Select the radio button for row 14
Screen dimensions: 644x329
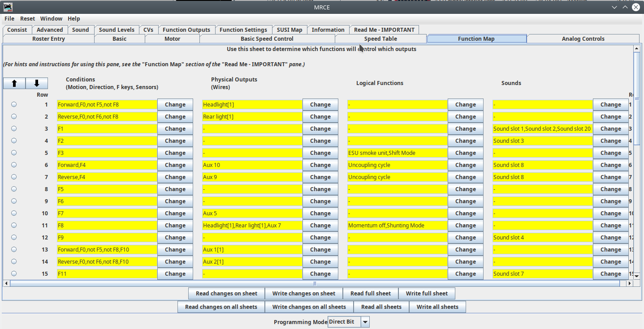(x=14, y=261)
